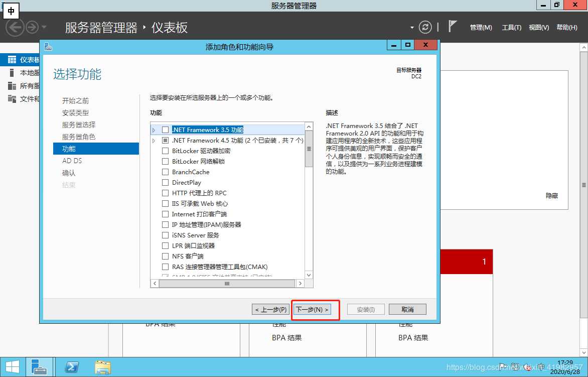Click the forward navigation arrow in Server Manager
588x377 pixels.
point(32,28)
